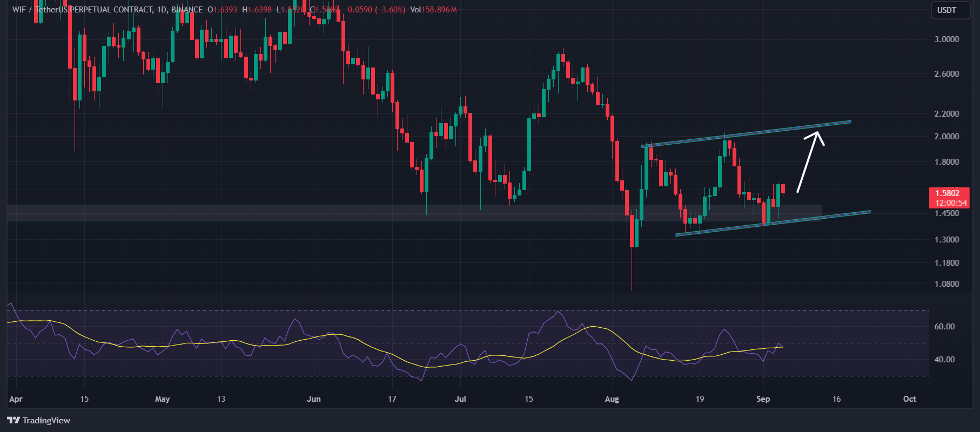Click the Jul label on time axis

click(460, 399)
